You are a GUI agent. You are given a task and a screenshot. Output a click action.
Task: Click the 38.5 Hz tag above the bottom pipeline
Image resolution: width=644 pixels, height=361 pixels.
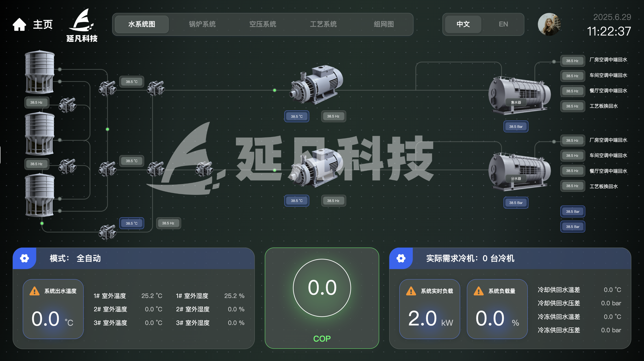pyautogui.click(x=168, y=223)
